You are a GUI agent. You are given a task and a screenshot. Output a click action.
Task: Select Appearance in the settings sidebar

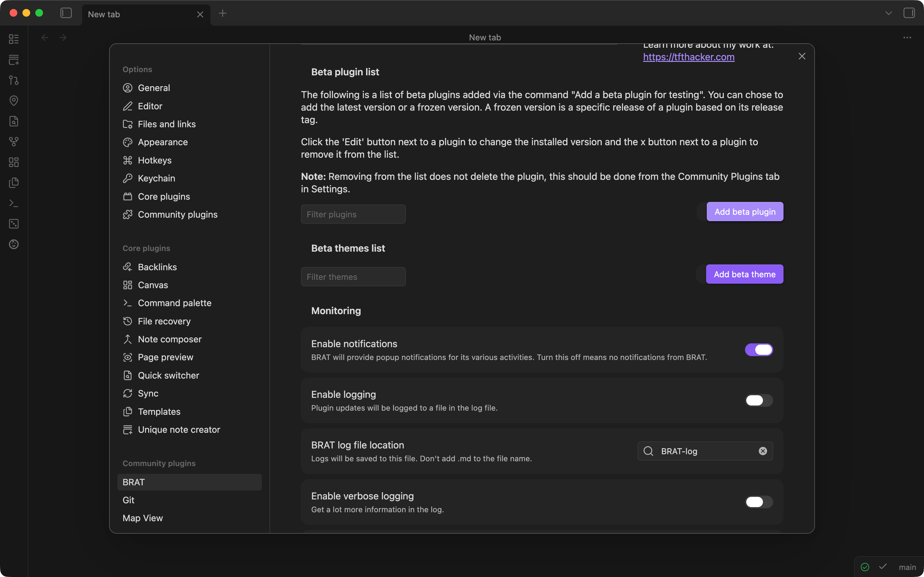pyautogui.click(x=163, y=142)
